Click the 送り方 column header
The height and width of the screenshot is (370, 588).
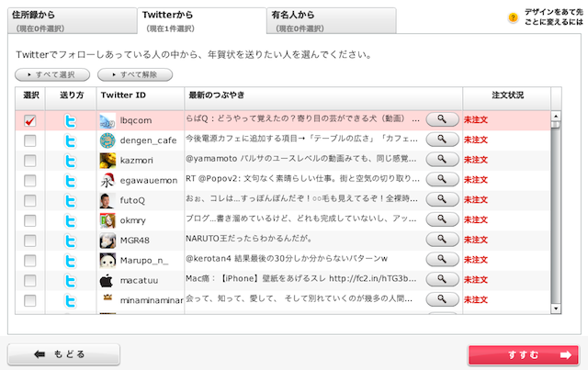pos(71,98)
